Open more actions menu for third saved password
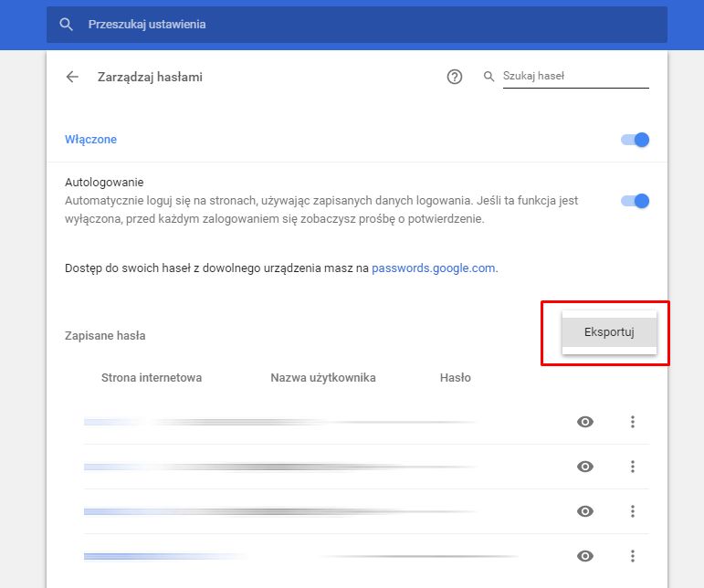The width and height of the screenshot is (704, 588). (x=633, y=511)
